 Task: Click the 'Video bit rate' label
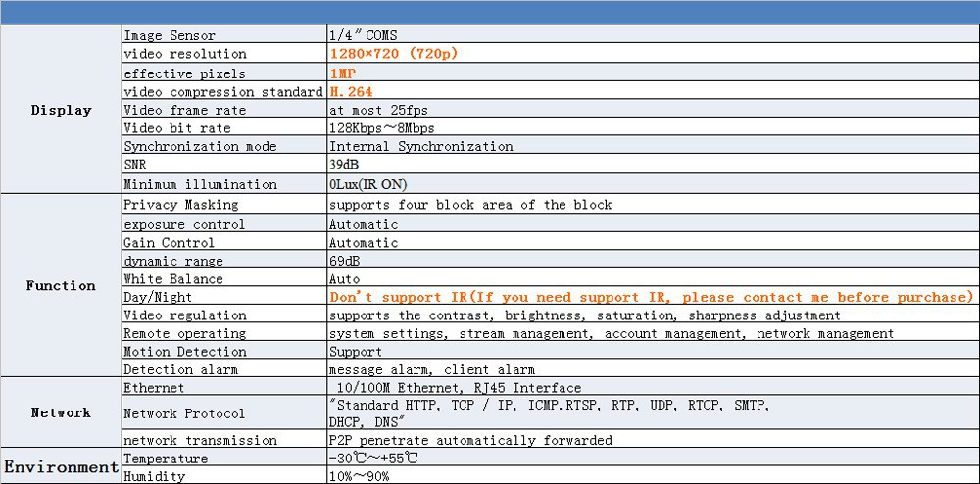pos(176,128)
